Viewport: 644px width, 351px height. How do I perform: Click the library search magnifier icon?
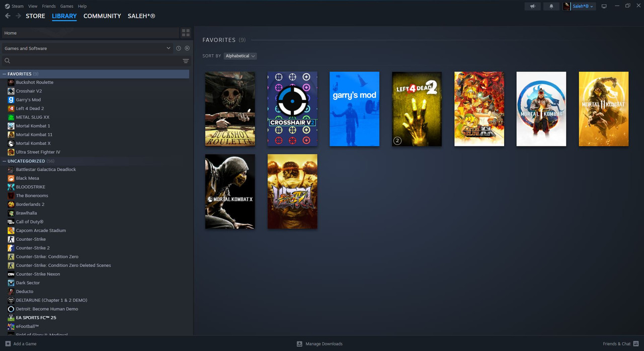[x=8, y=61]
